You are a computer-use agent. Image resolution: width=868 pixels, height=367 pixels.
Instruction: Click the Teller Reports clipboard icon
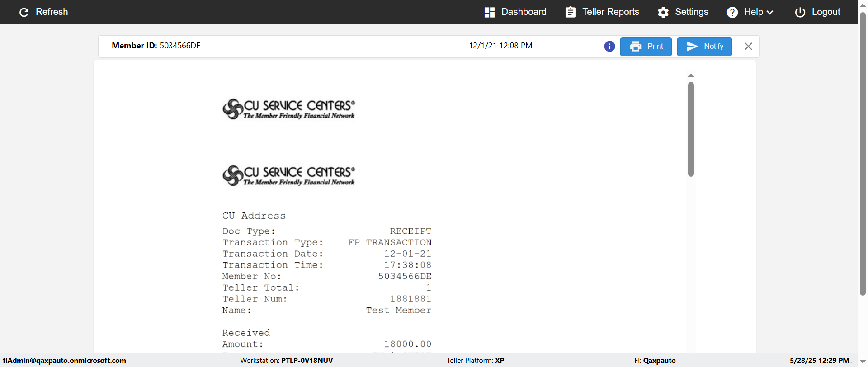[x=571, y=12]
